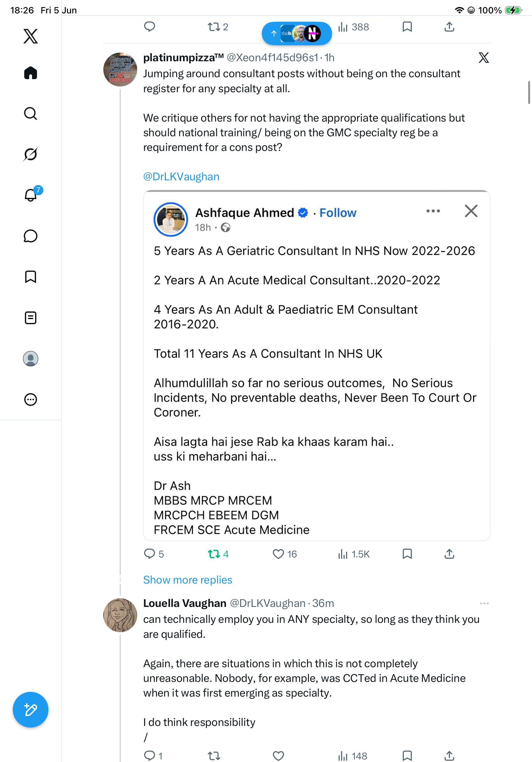
Task: Open Grok from the sidebar
Action: (31, 154)
